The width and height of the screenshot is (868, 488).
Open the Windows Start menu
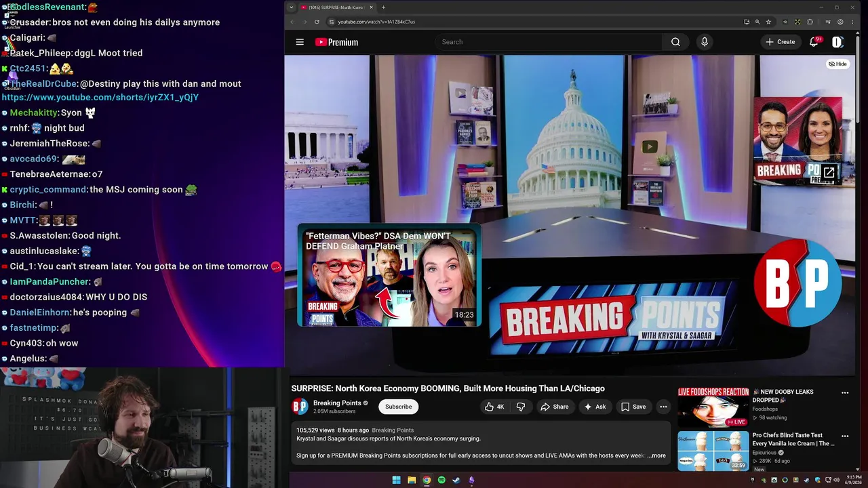(396, 480)
